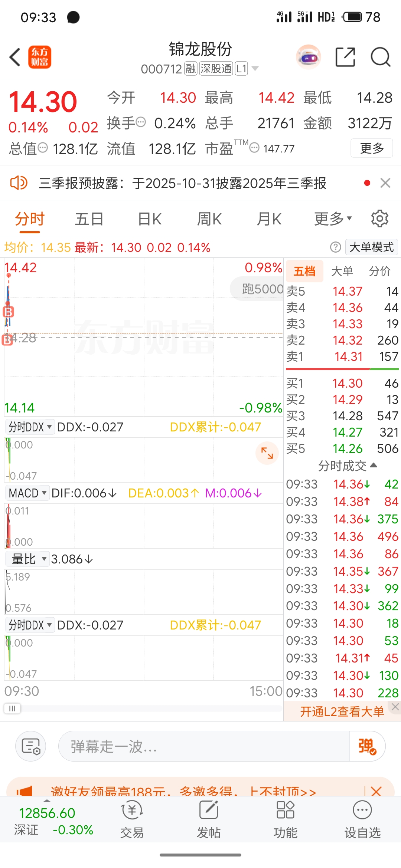
Task: Tap 更多 button in quote details
Action: pos(372,148)
